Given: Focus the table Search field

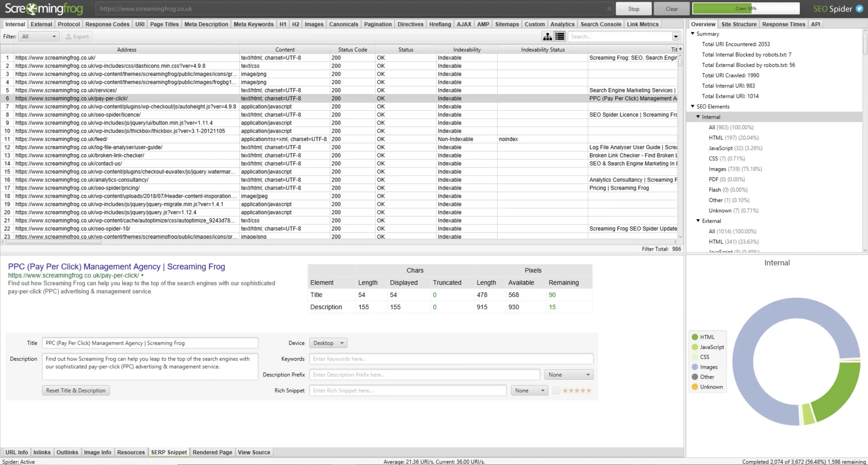Looking at the screenshot, I should click(x=620, y=36).
